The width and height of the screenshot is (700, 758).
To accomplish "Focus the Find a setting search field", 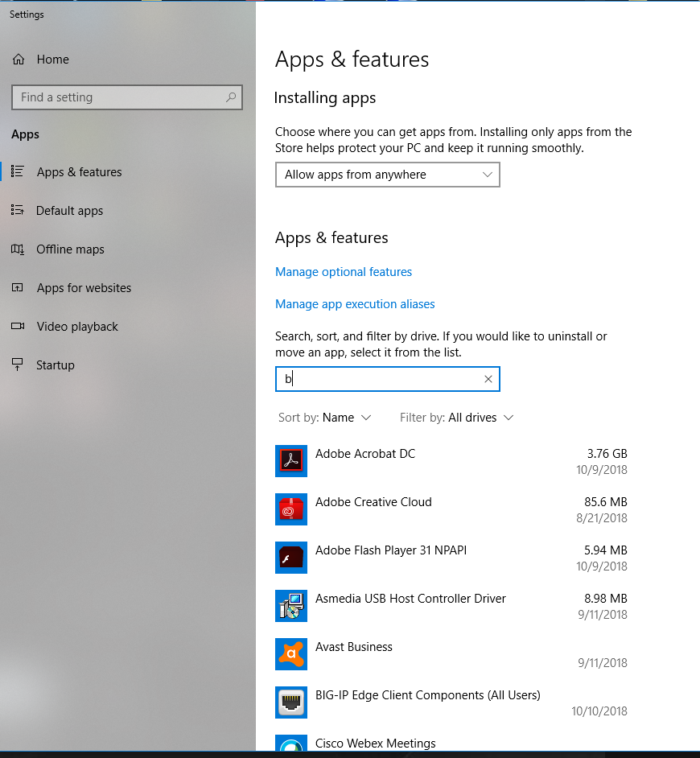I will 126,97.
